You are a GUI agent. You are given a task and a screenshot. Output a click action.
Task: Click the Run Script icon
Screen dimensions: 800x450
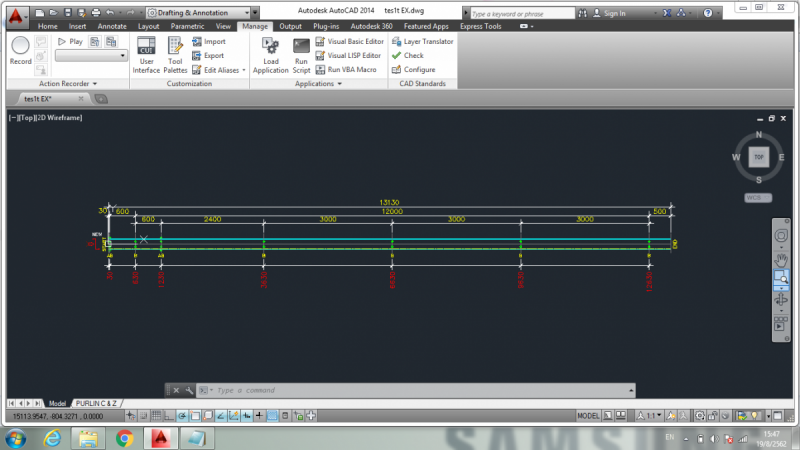pos(301,55)
